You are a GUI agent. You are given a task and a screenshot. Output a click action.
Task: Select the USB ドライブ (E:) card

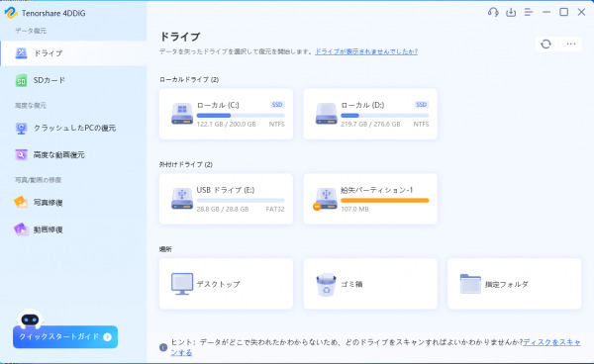tap(226, 199)
